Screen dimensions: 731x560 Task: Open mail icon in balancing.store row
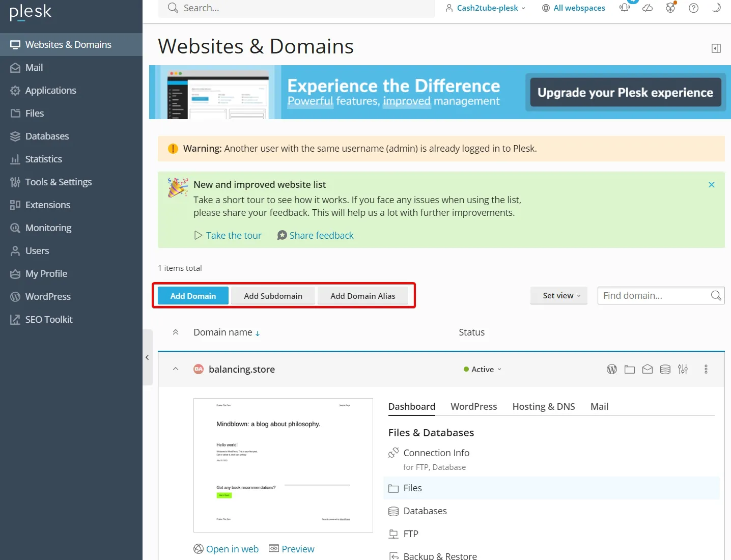click(648, 369)
